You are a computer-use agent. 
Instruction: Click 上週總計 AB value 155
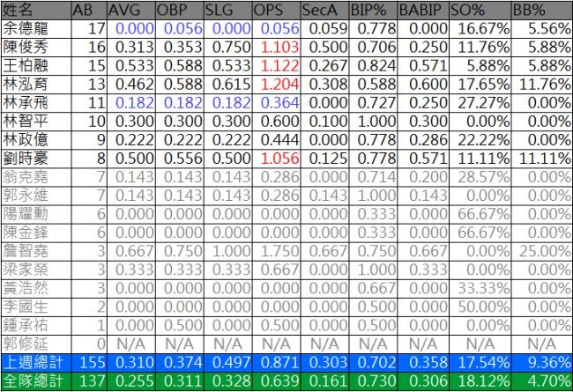(93, 362)
